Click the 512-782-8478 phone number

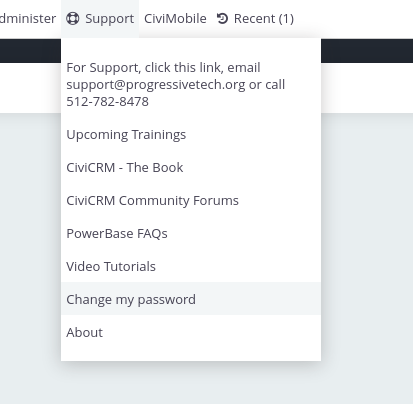[x=107, y=102]
